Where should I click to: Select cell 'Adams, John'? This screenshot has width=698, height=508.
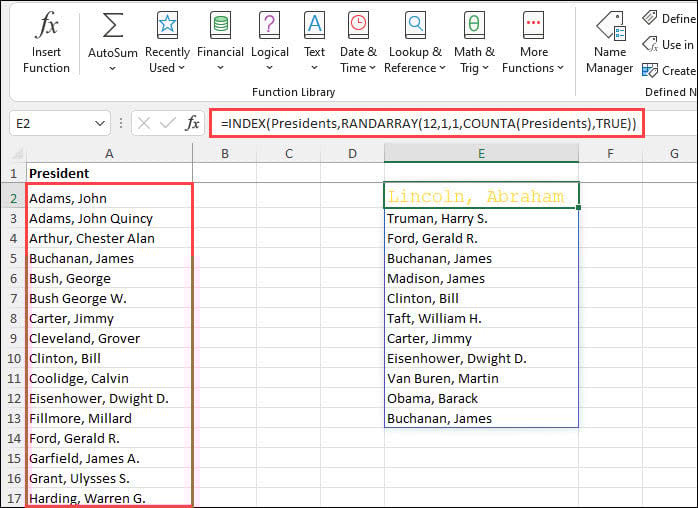click(x=110, y=198)
